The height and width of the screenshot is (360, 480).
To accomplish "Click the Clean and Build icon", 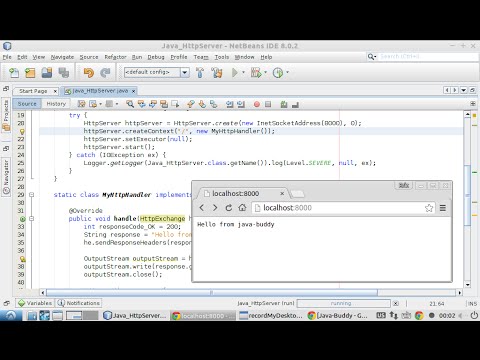I will [x=217, y=72].
